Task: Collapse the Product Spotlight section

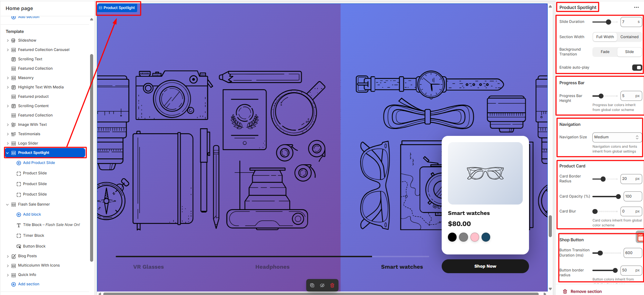Action: pos(7,153)
